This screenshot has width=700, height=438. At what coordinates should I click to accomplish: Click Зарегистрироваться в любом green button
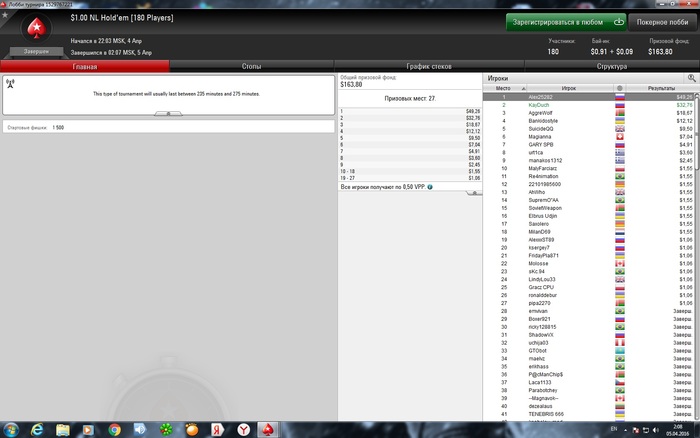(566, 22)
